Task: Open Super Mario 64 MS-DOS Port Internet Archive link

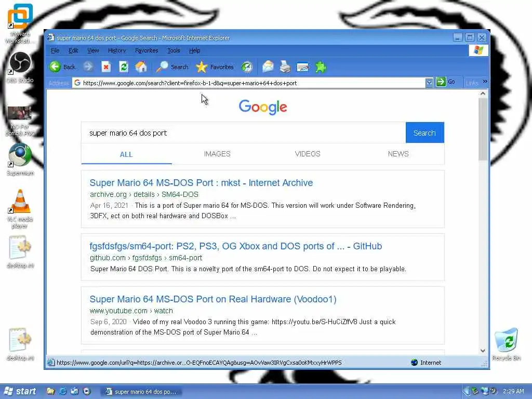Action: point(201,183)
